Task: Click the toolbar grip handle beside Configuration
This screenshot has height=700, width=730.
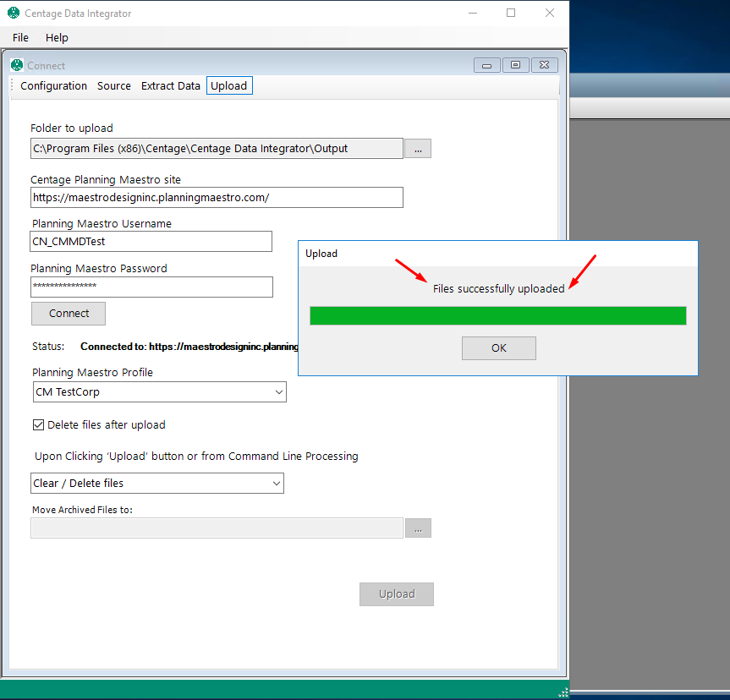Action: [x=13, y=85]
